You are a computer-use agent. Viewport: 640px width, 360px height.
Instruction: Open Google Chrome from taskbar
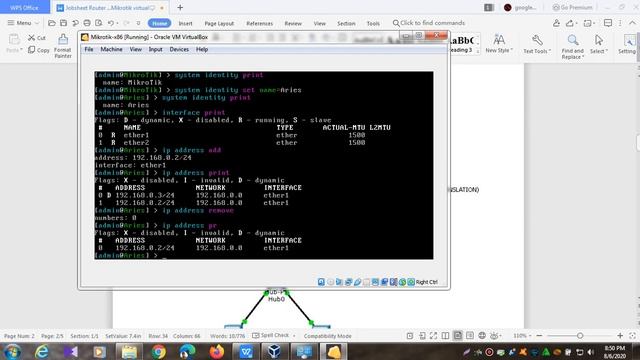coord(158,352)
